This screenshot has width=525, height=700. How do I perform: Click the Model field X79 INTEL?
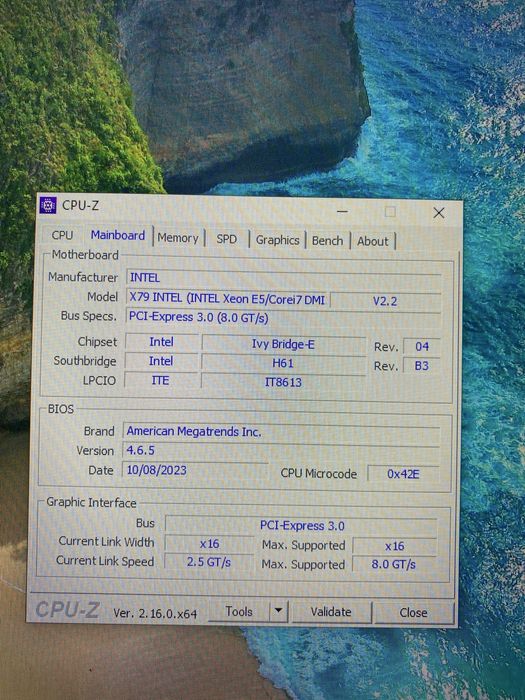point(228,298)
